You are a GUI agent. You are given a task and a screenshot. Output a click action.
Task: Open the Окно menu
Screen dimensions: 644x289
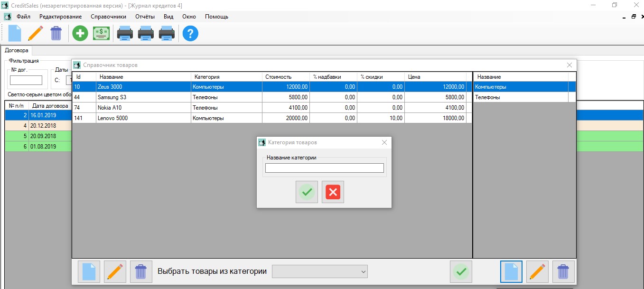(x=189, y=16)
